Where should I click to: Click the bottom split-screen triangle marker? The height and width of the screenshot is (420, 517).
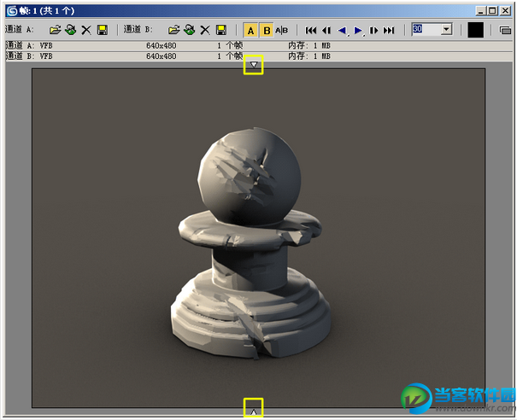[x=254, y=411]
